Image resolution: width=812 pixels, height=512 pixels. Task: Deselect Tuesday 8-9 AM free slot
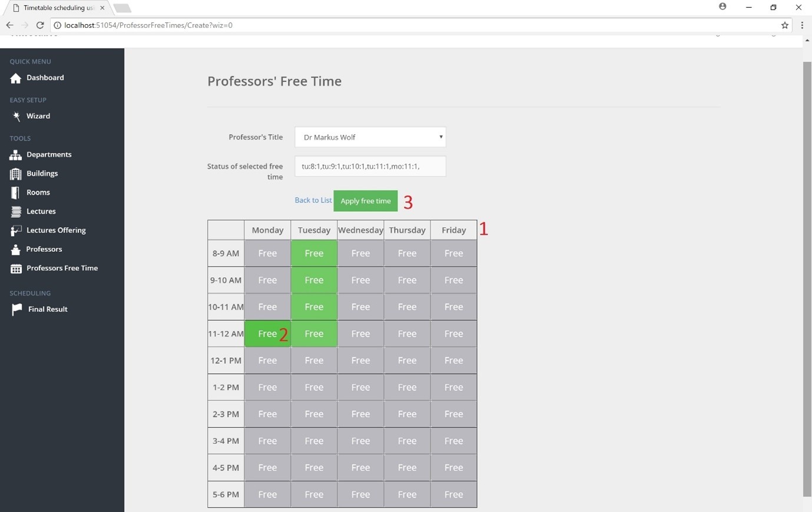click(x=314, y=254)
